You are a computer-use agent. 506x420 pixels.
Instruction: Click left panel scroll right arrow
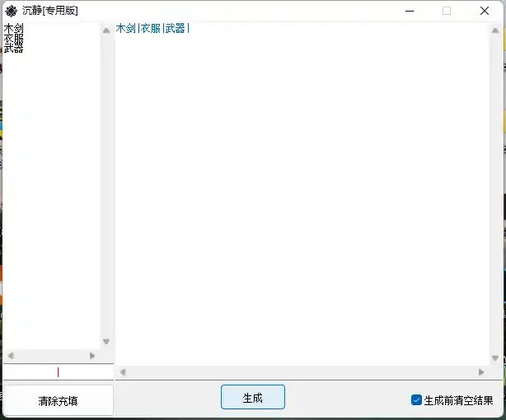(92, 356)
